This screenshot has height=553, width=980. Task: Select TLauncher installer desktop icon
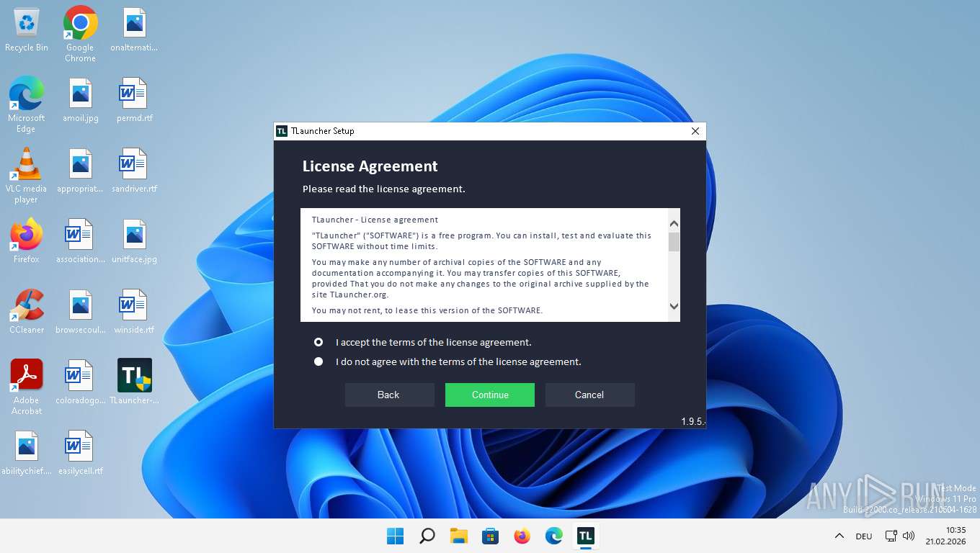134,383
